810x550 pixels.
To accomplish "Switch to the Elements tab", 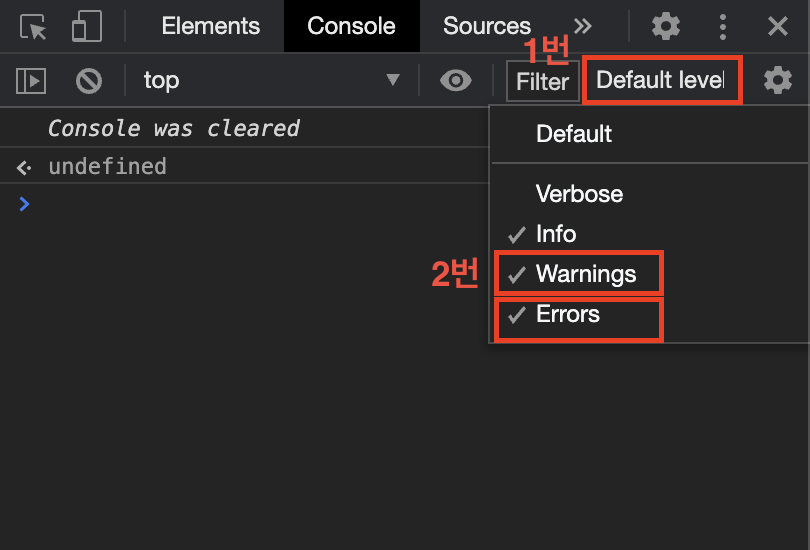I will (210, 27).
